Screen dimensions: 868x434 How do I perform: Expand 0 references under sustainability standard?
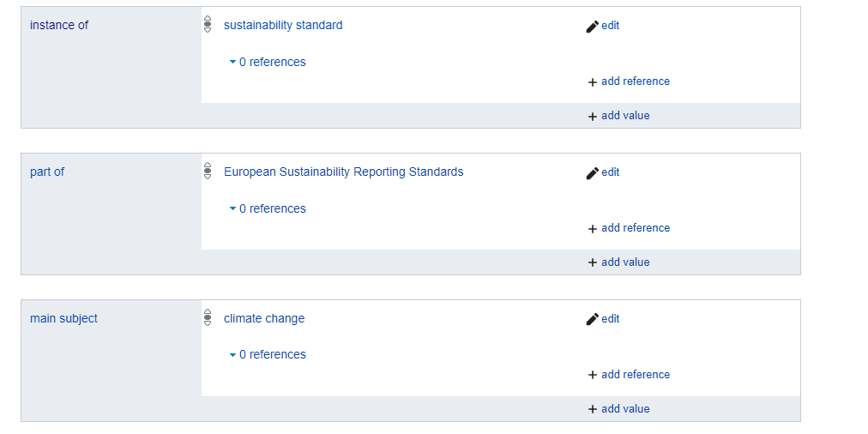pyautogui.click(x=268, y=62)
